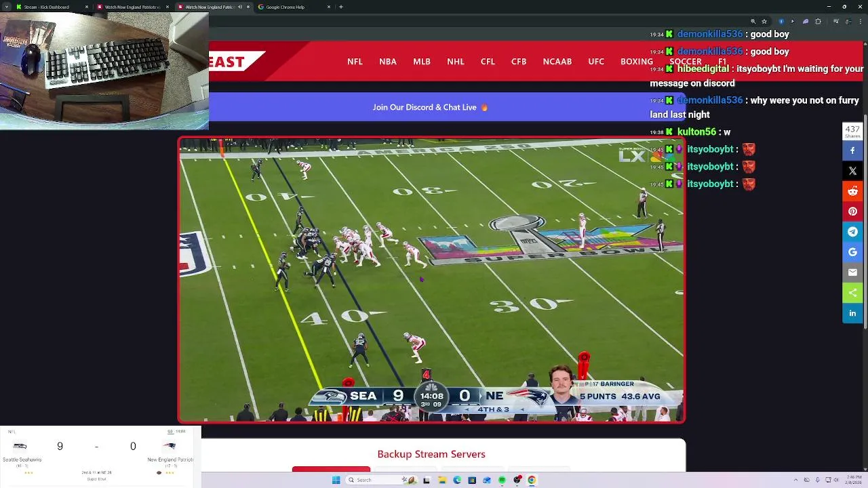Expand the tab search dropdown arrow
Image resolution: width=868 pixels, height=488 pixels.
(7, 7)
